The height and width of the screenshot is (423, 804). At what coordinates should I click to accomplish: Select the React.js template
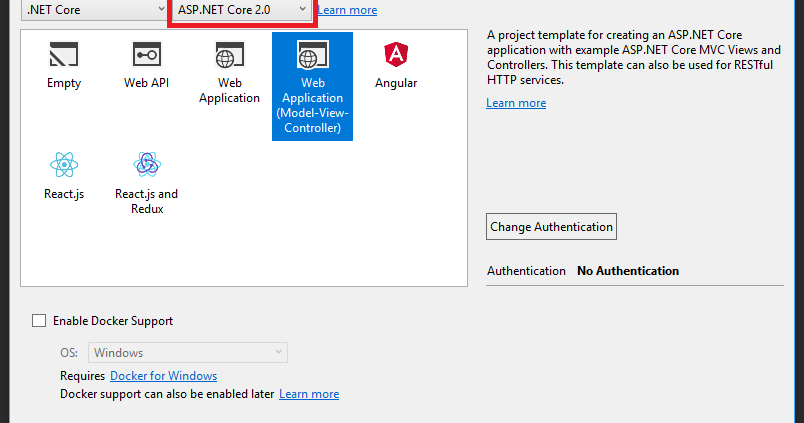click(64, 176)
